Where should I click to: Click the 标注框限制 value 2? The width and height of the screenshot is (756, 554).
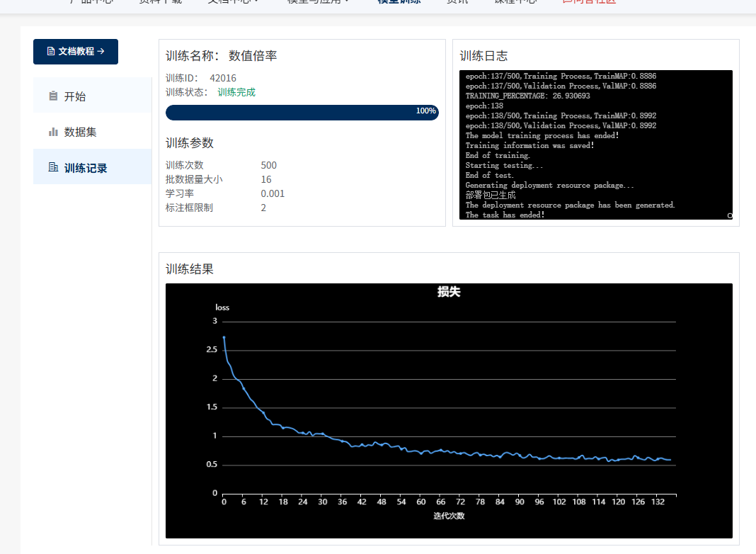click(x=263, y=208)
